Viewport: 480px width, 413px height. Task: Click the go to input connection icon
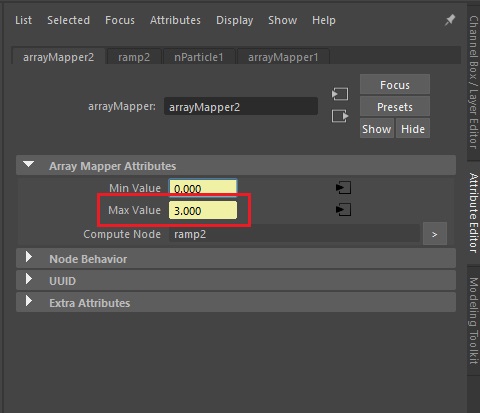click(x=340, y=94)
